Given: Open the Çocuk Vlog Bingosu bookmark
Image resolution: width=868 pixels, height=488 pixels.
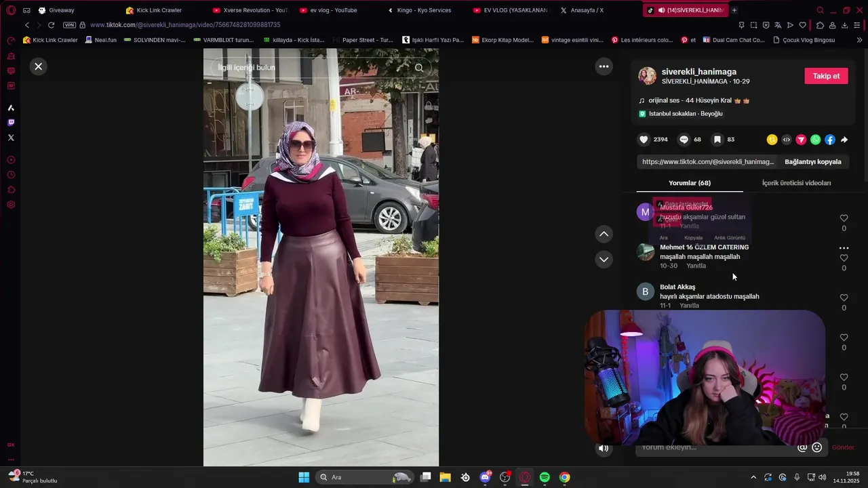Looking at the screenshot, I should [804, 40].
